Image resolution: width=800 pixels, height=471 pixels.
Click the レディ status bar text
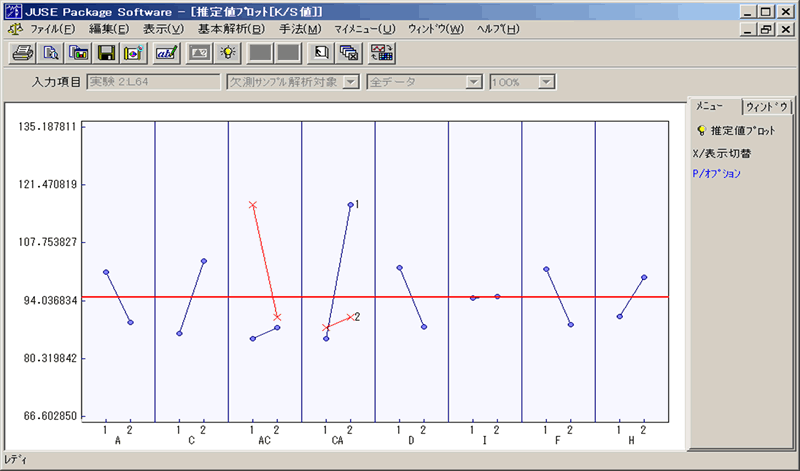point(15,459)
